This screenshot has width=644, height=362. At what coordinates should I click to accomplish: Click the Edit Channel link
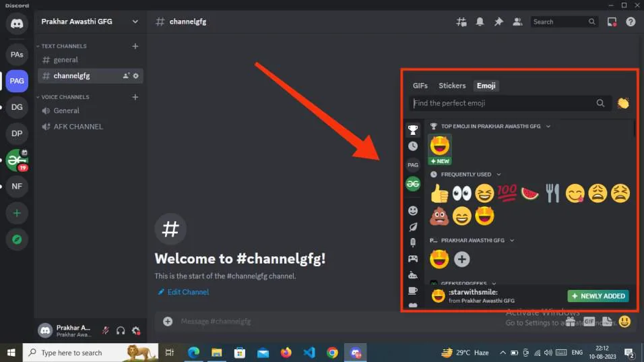184,292
